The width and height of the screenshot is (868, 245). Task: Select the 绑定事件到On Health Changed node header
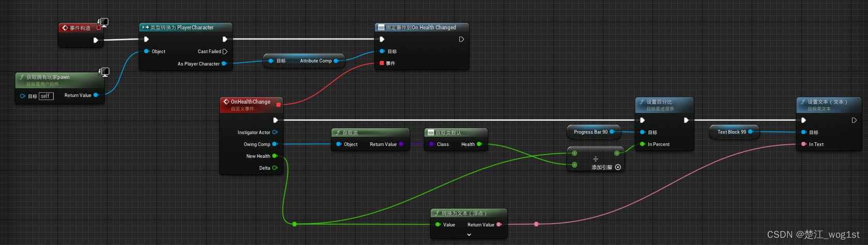click(x=422, y=27)
